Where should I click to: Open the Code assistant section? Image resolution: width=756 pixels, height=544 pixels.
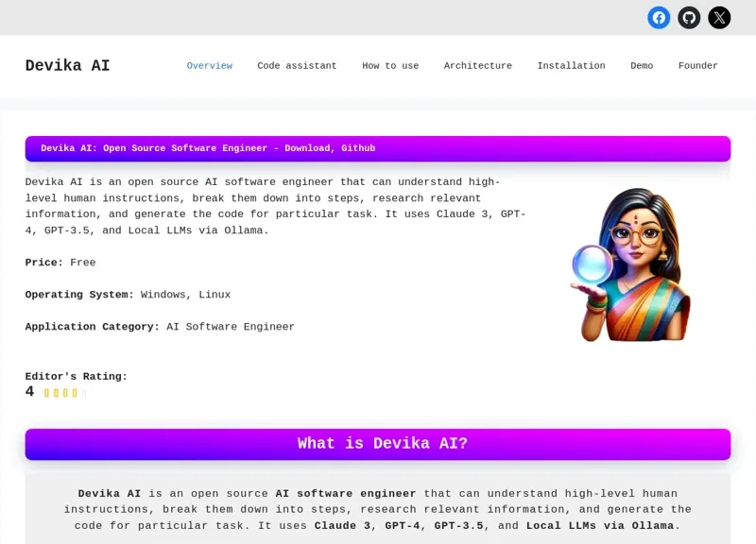tap(297, 66)
